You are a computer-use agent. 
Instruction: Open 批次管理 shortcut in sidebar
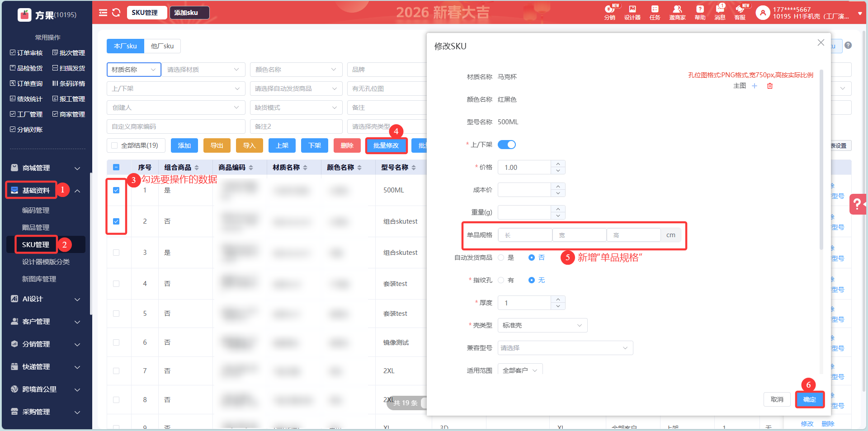click(x=69, y=53)
